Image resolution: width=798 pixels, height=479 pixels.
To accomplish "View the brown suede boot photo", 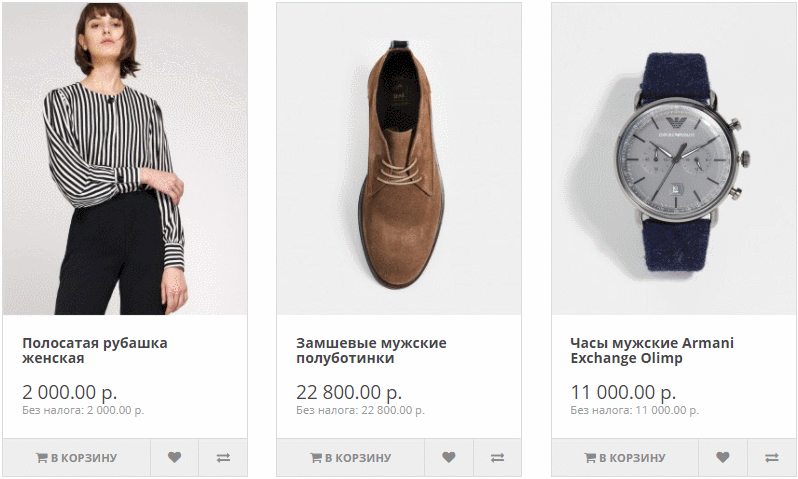I will click(399, 158).
